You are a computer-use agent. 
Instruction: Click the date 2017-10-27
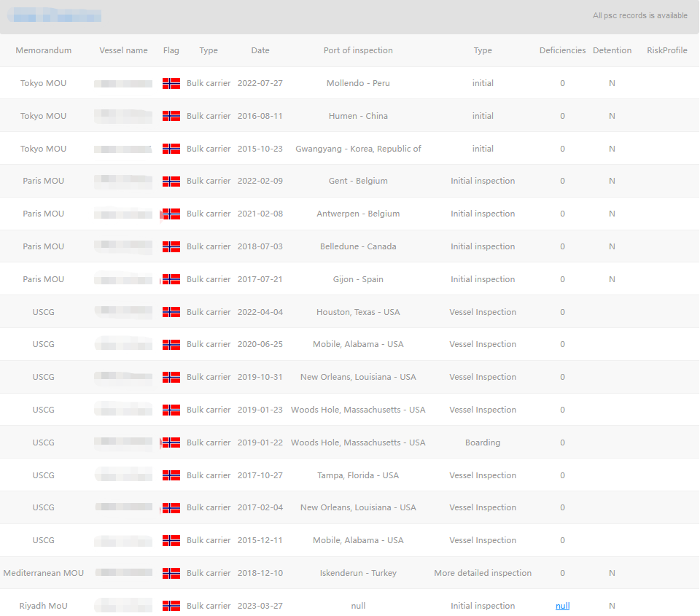(260, 475)
